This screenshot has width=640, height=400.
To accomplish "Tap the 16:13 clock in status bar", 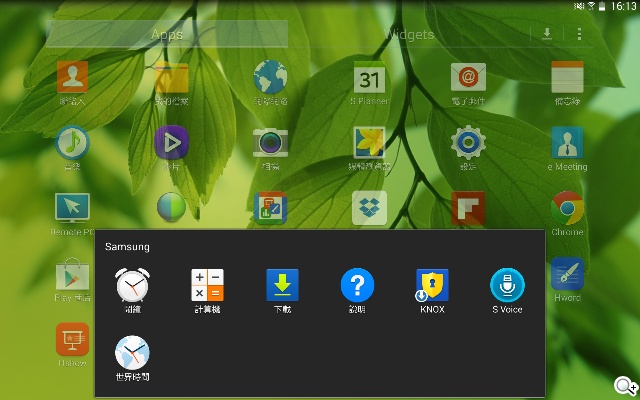I will [623, 6].
